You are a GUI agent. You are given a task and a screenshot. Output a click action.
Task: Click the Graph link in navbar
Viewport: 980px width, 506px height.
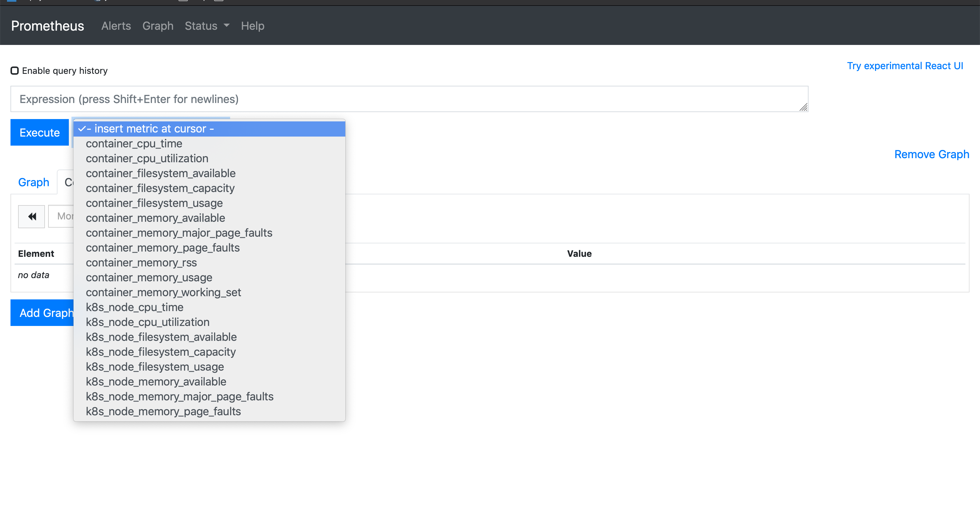coord(158,26)
